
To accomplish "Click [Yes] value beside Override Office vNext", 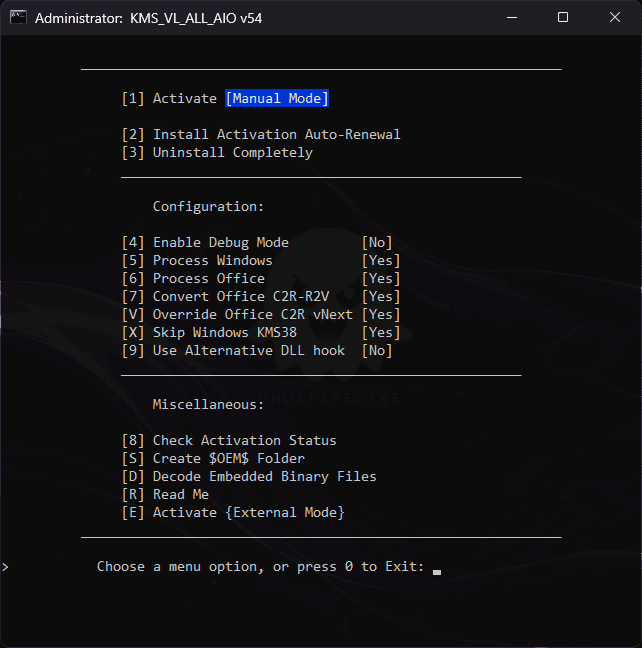I will point(381,314).
